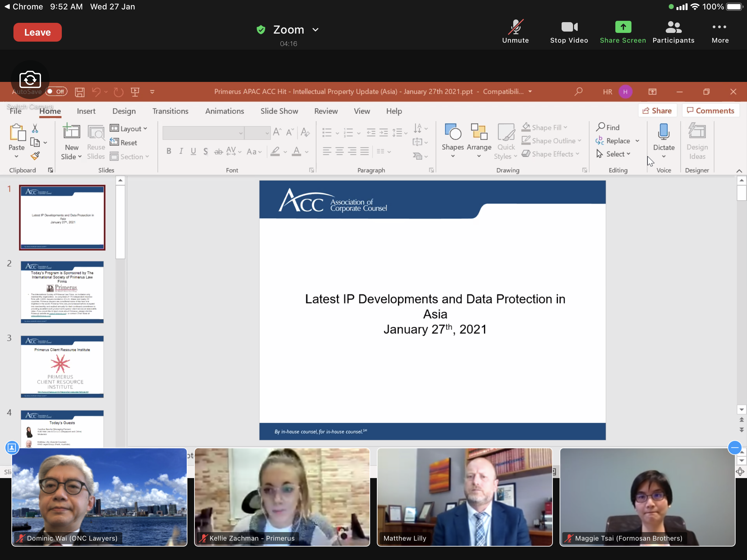Click the Font Color red A swatch

(297, 151)
